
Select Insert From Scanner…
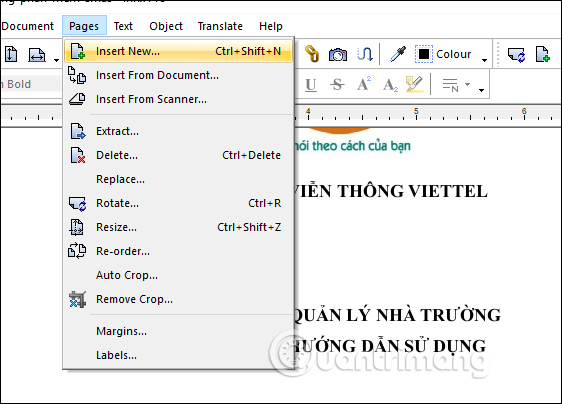[178, 99]
